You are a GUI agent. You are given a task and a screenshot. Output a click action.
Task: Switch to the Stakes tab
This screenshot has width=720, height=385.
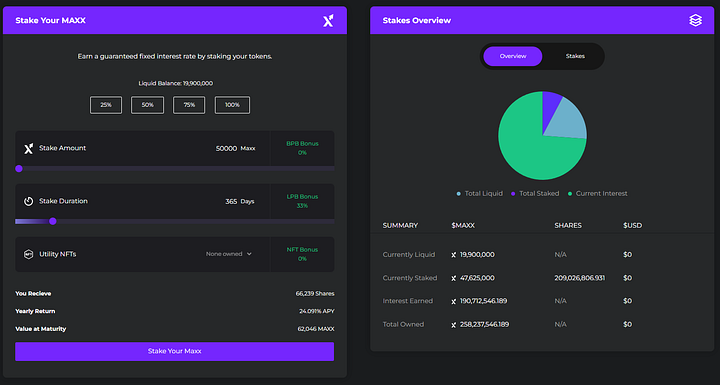pyautogui.click(x=575, y=56)
